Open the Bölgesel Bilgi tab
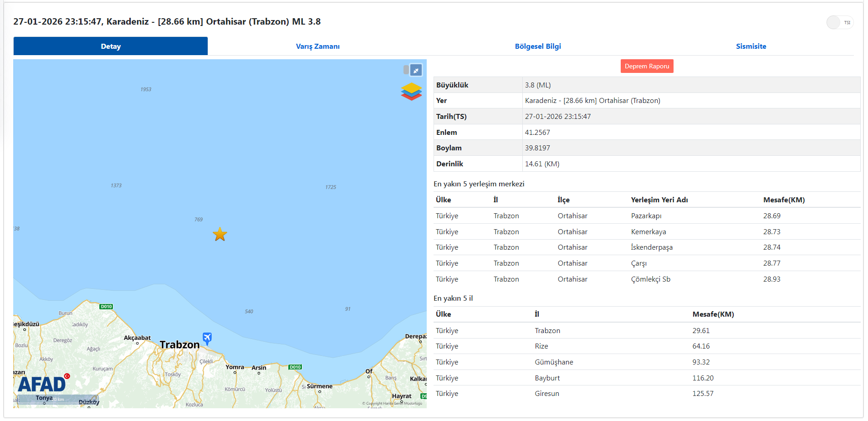The height and width of the screenshot is (421, 868). (537, 46)
